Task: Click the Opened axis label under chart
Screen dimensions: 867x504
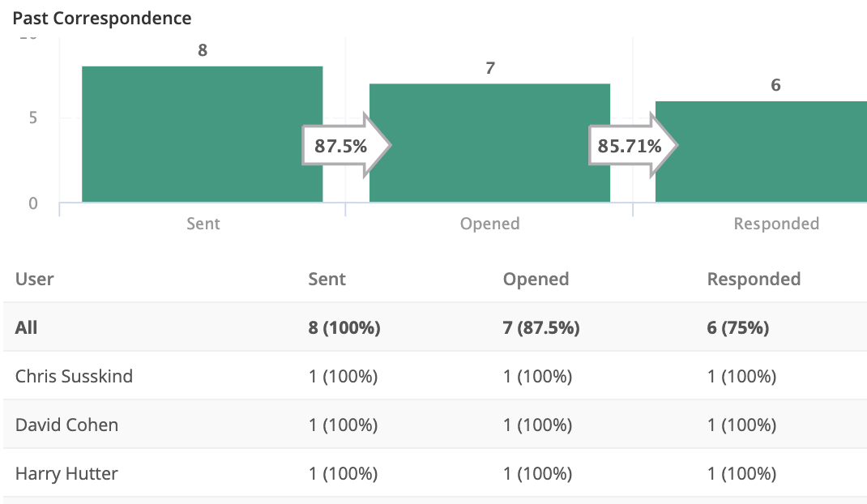Action: pyautogui.click(x=490, y=224)
